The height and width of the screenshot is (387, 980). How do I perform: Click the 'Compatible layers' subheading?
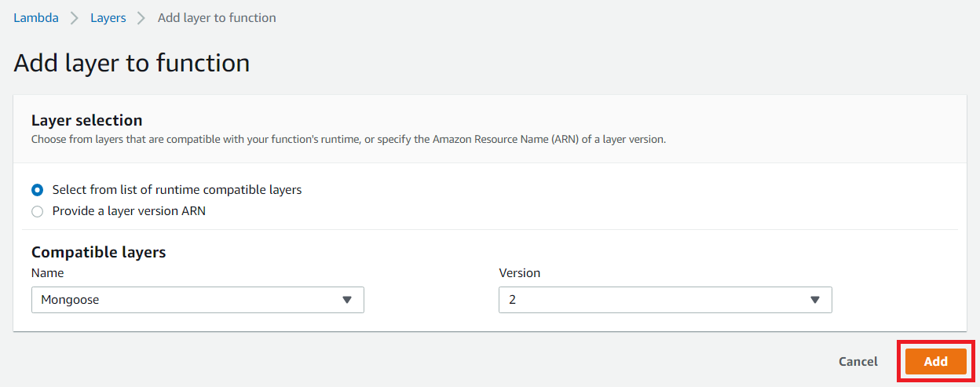click(x=99, y=252)
